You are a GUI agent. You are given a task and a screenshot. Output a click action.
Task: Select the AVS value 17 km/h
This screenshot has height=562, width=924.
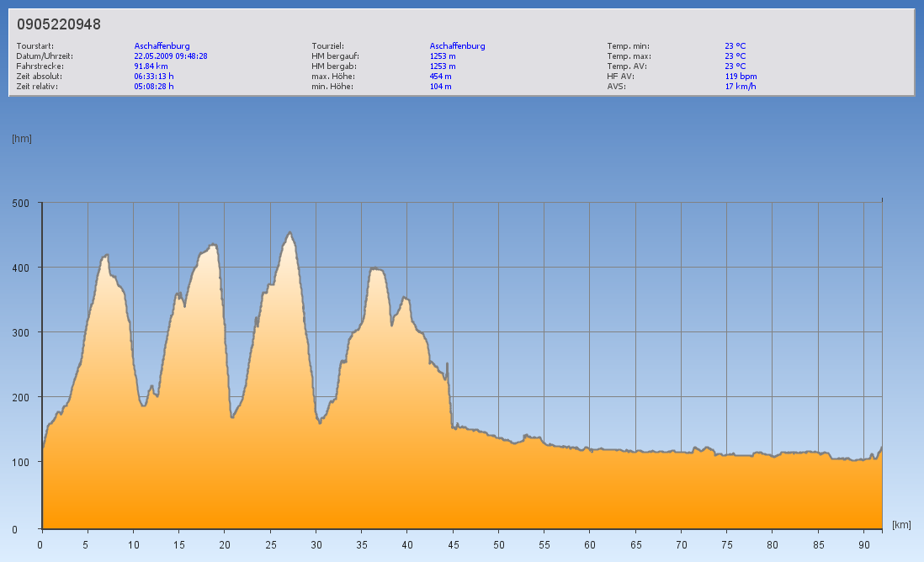[741, 87]
